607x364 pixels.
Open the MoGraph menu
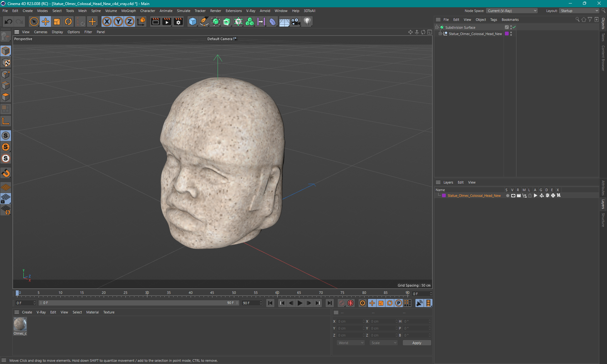pyautogui.click(x=128, y=11)
